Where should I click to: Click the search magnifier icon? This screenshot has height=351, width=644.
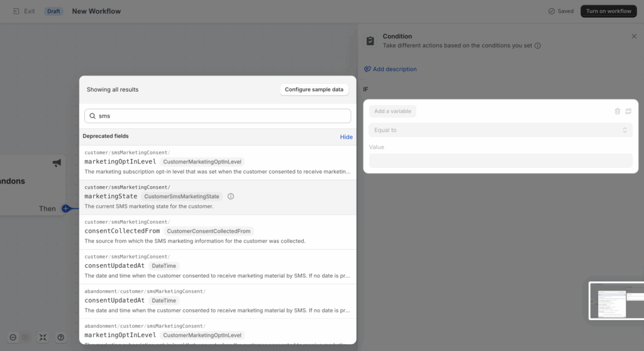[92, 116]
